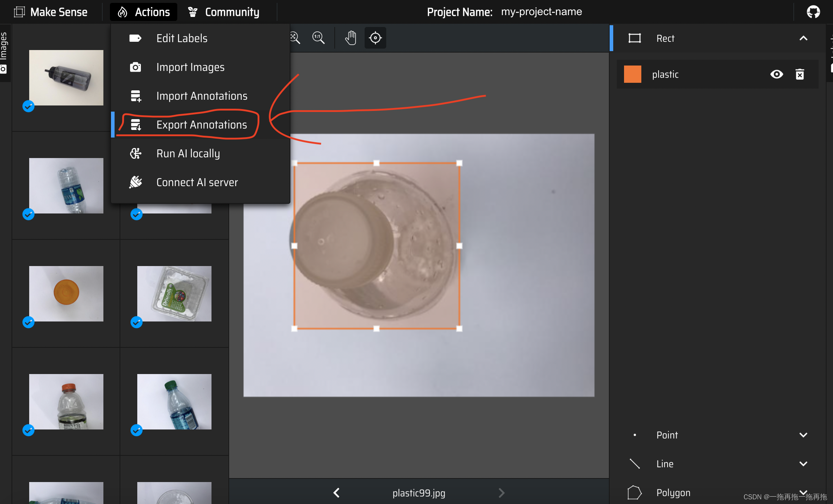Click the Run AI locally icon
The image size is (833, 504).
click(x=135, y=153)
